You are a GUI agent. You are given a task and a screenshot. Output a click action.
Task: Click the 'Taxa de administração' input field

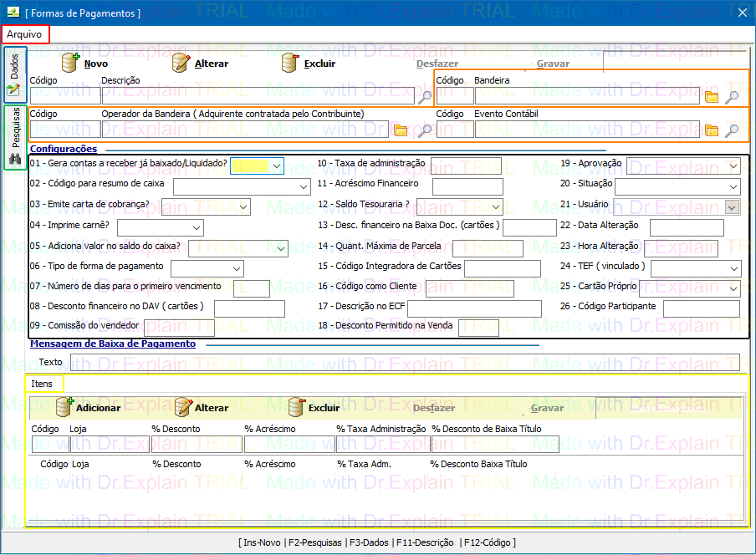[x=465, y=165]
